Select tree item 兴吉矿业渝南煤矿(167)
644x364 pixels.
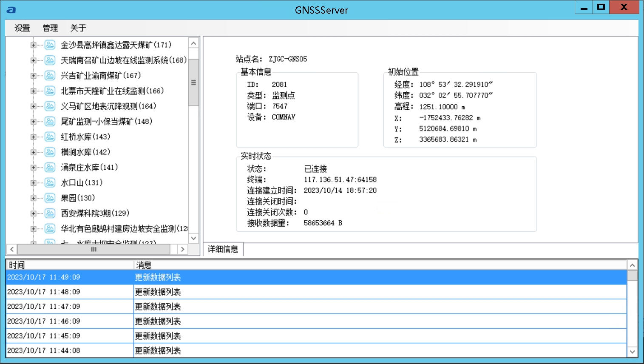tap(101, 75)
